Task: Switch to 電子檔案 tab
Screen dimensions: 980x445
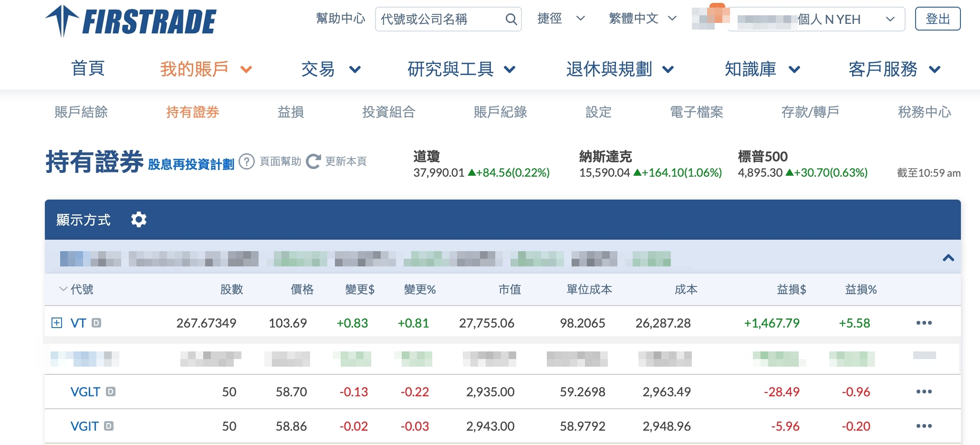Action: click(x=697, y=112)
